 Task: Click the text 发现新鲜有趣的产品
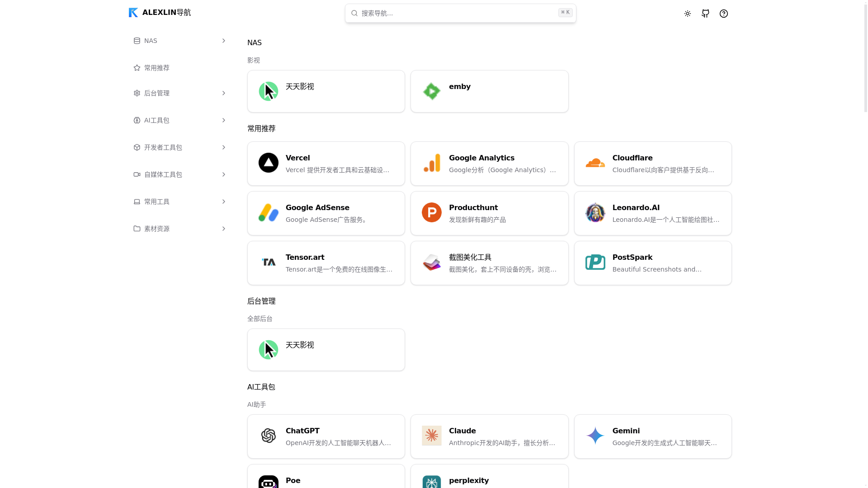477,220
